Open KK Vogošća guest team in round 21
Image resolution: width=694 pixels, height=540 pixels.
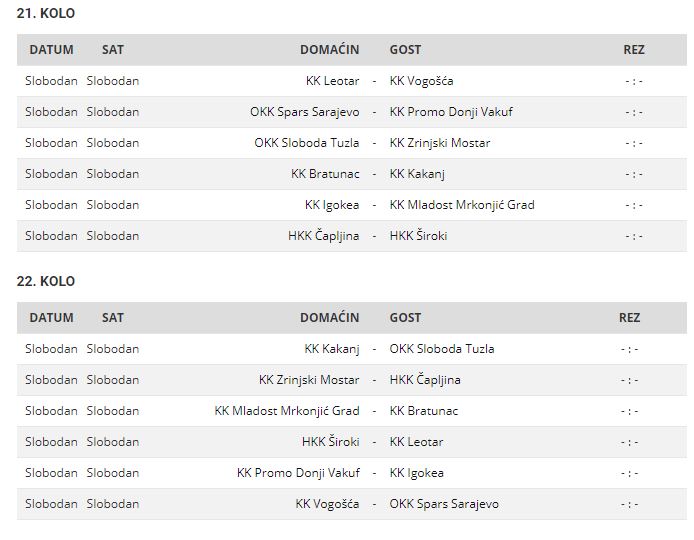[x=421, y=81]
